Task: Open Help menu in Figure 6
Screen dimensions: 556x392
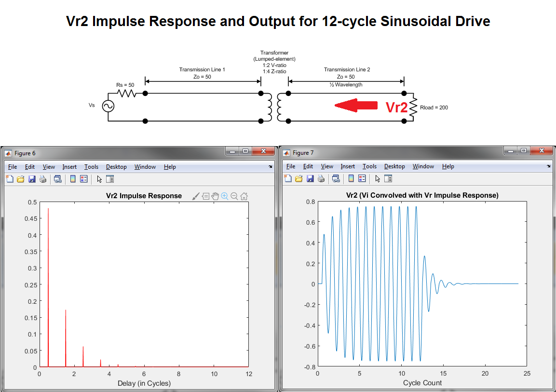Action: click(x=170, y=167)
